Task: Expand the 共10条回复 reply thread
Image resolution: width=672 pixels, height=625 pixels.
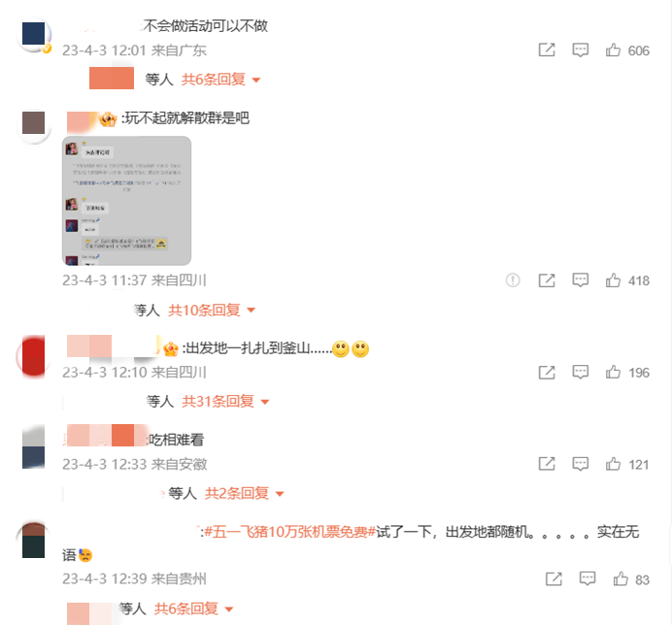Action: pos(212,311)
